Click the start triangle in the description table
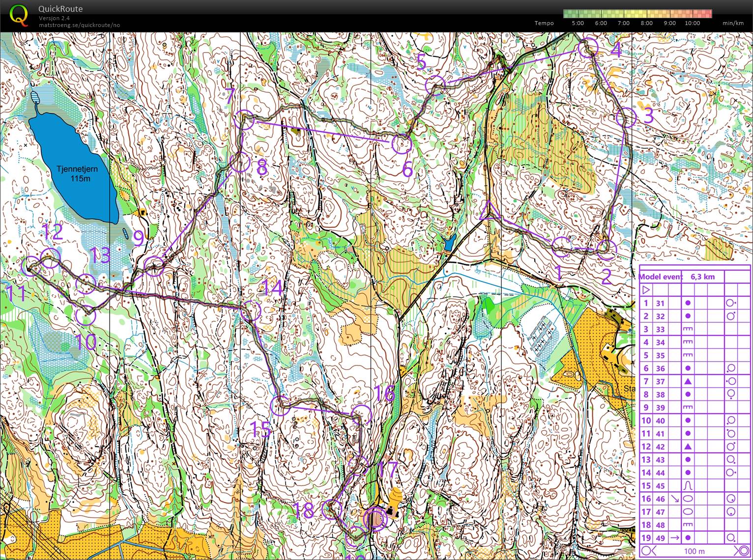 click(646, 290)
